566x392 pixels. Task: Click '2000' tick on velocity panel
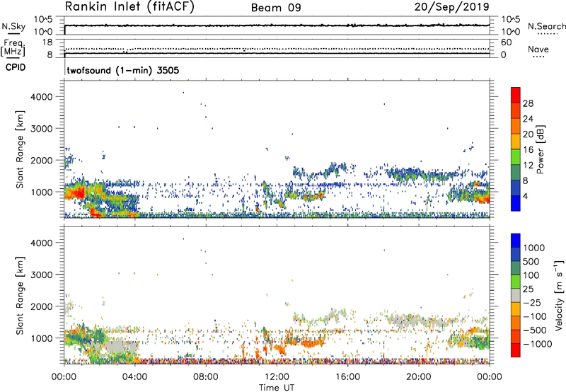tap(41, 306)
